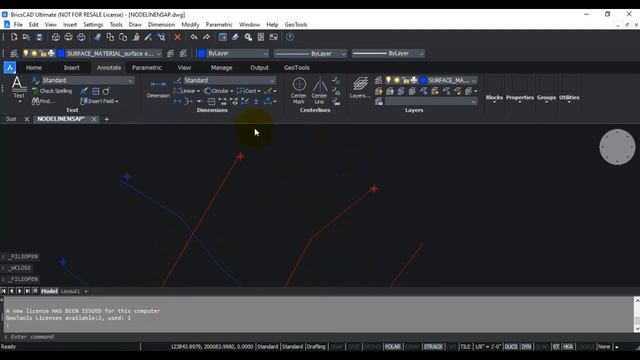
Task: Toggle layer on/off lightbulb in top layer toolbar
Action: pos(26,53)
